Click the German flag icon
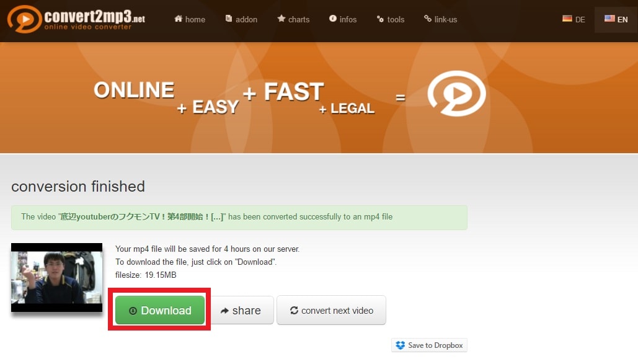The height and width of the screenshot is (364, 638). [x=567, y=19]
